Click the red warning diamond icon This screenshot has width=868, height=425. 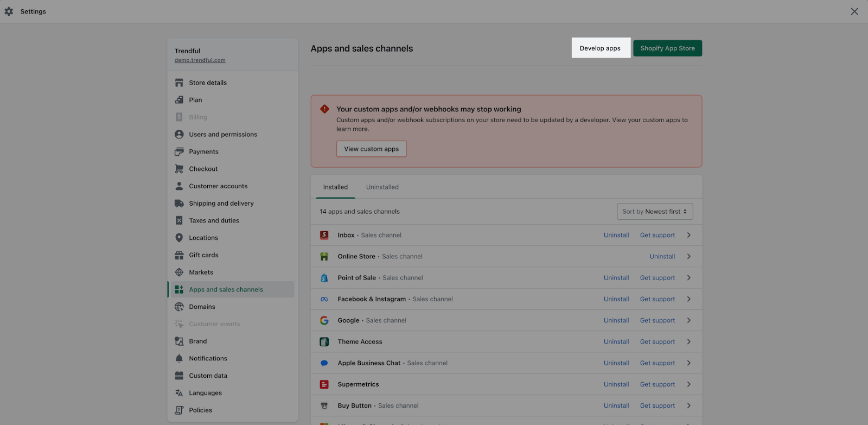324,109
